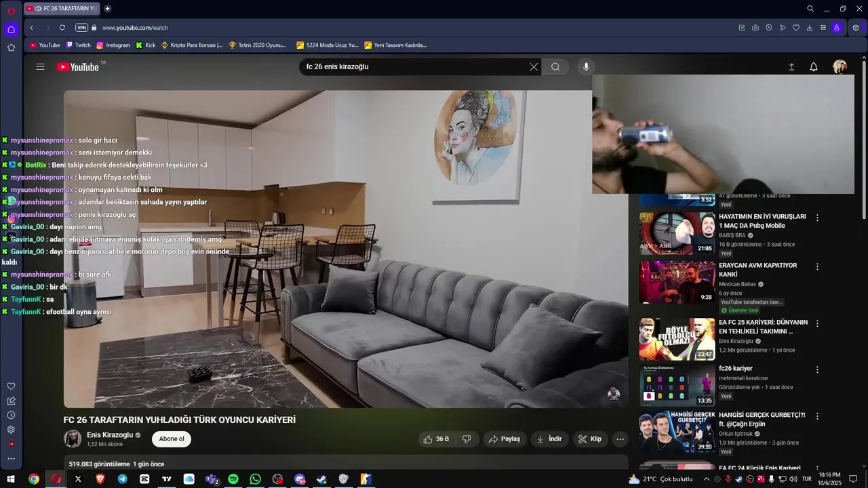The height and width of the screenshot is (488, 868).
Task: Dislike the video with thumbs down
Action: [x=467, y=439]
